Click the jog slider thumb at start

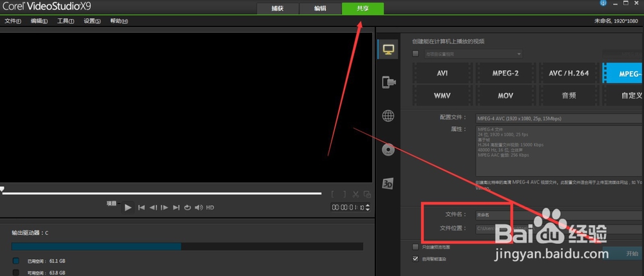click(x=2, y=189)
